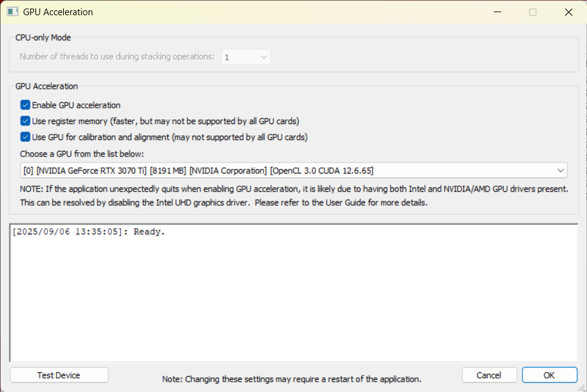
Task: Uncheck Use register memory option
Action: (x=25, y=121)
